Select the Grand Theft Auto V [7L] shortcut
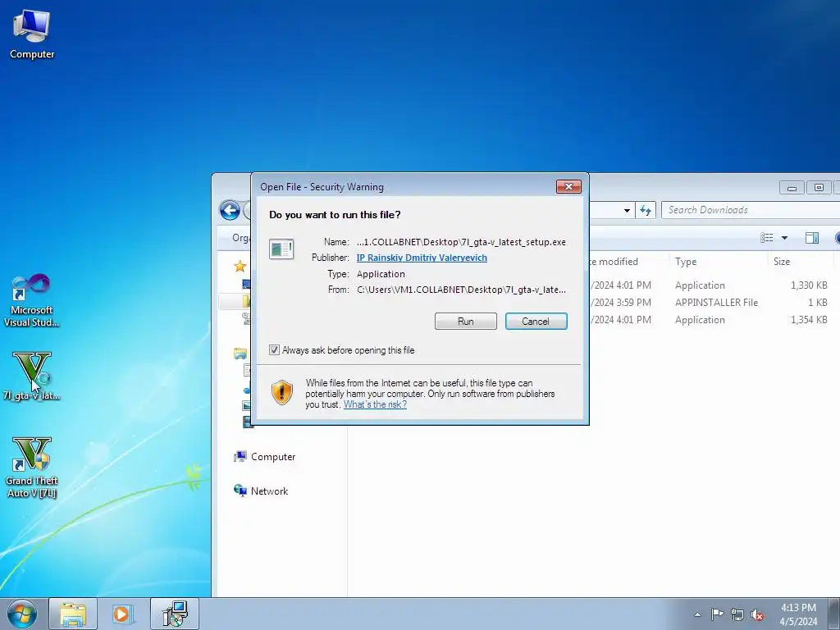Viewport: 840px width, 630px height. click(32, 468)
